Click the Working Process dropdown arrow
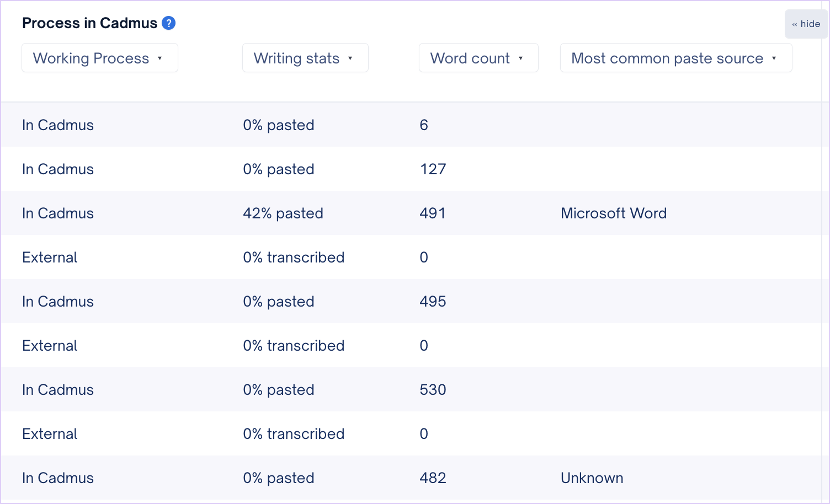This screenshot has width=830, height=504. (160, 58)
